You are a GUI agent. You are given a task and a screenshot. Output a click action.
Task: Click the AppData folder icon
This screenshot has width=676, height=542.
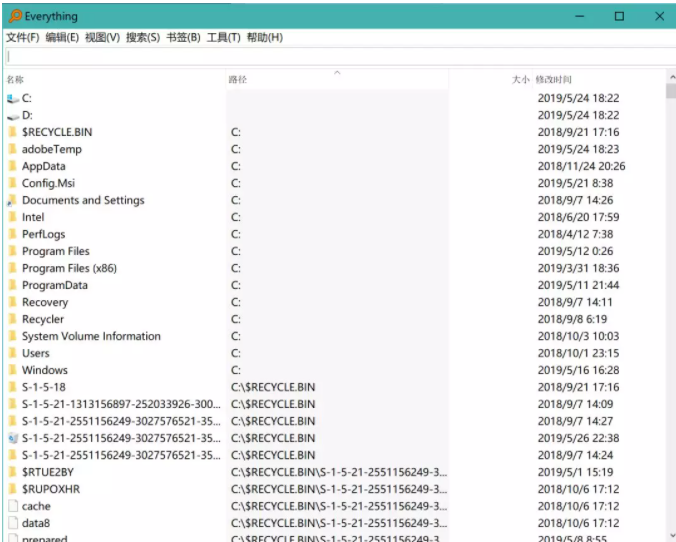pos(13,166)
